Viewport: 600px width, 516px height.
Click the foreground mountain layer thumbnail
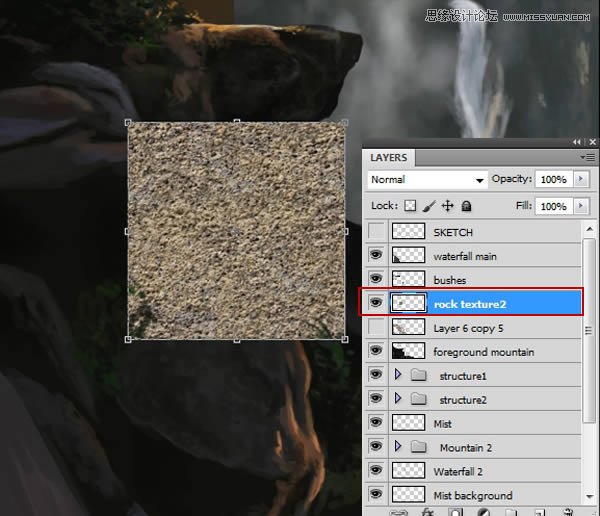click(408, 351)
